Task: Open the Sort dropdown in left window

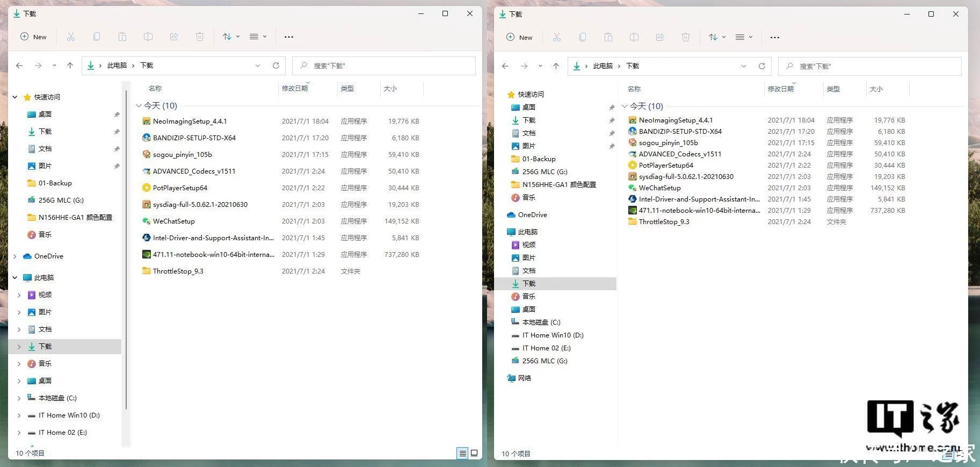Action: 231,37
